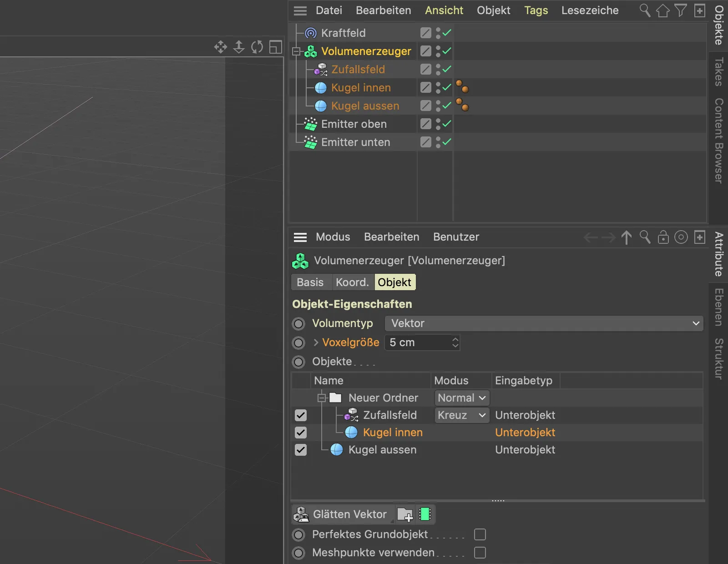Click the material tag on Kugel innen

pos(462,86)
